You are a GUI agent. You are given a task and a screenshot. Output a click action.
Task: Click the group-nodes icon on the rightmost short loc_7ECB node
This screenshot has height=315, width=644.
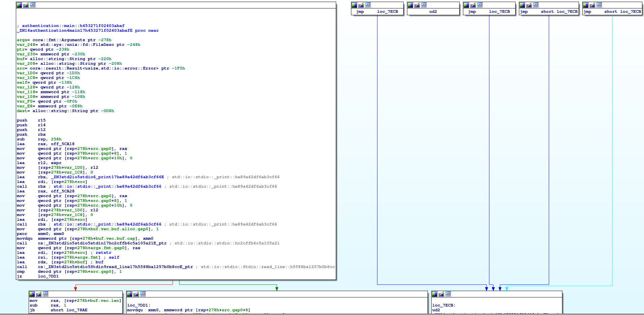point(599,5)
